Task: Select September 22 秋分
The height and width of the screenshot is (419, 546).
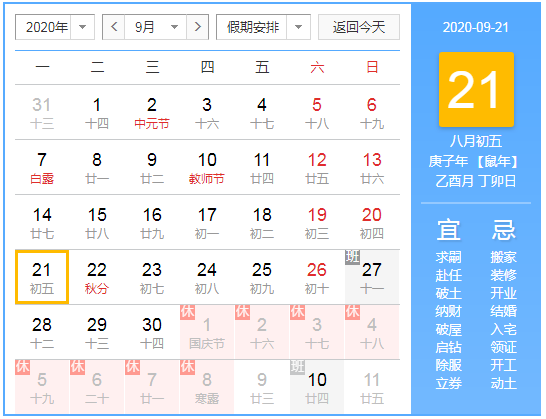Action: point(97,277)
